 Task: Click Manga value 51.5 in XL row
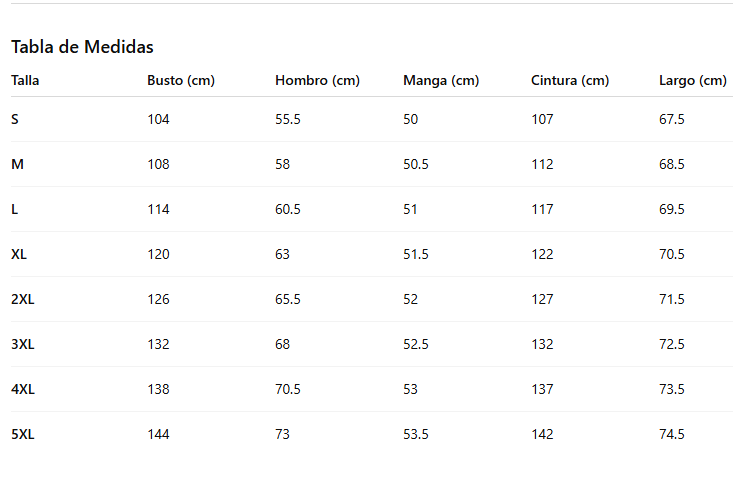click(x=416, y=254)
